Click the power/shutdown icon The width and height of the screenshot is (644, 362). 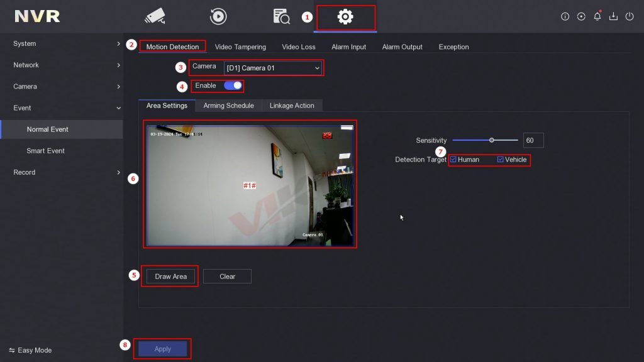630,16
